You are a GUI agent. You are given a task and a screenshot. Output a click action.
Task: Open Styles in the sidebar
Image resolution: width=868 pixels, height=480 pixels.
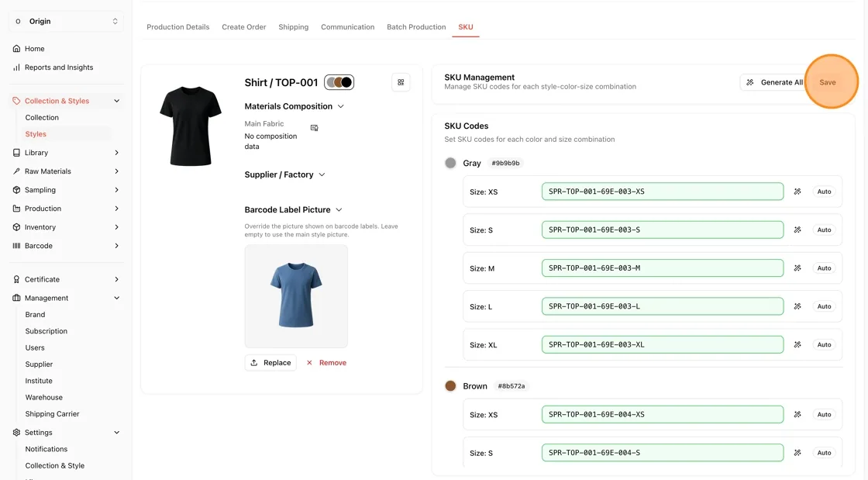[x=36, y=134]
